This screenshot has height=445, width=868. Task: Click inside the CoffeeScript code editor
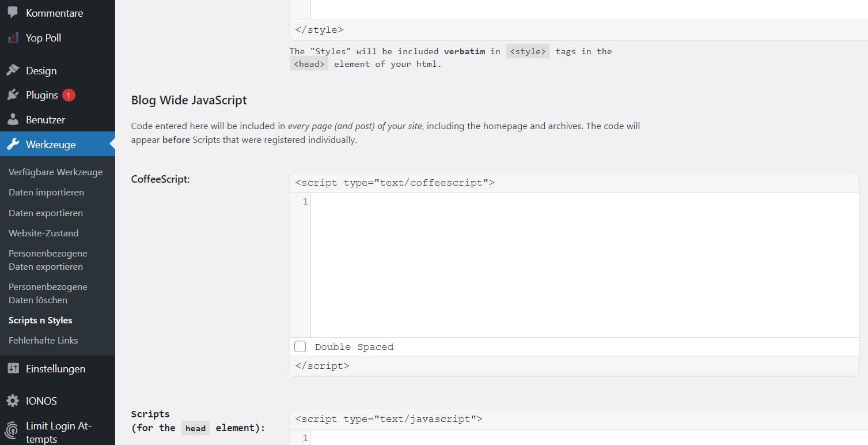click(x=584, y=265)
